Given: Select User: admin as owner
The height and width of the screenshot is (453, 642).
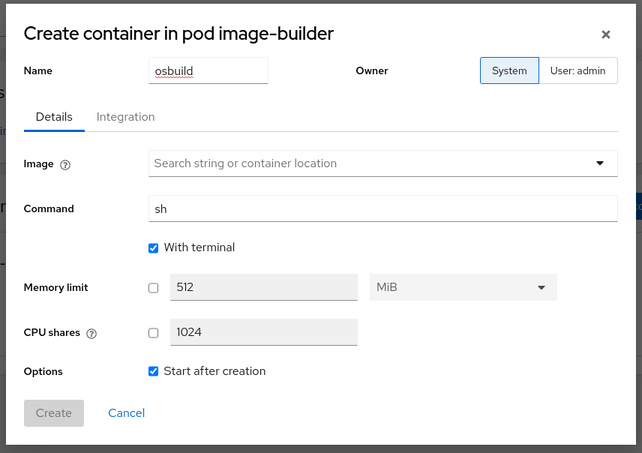Looking at the screenshot, I should [x=578, y=71].
